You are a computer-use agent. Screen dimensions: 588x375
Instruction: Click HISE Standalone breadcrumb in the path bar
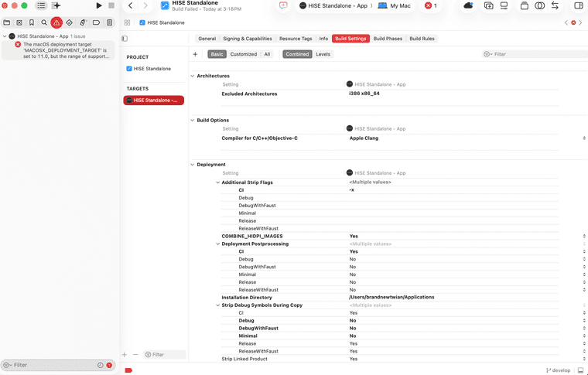point(162,23)
